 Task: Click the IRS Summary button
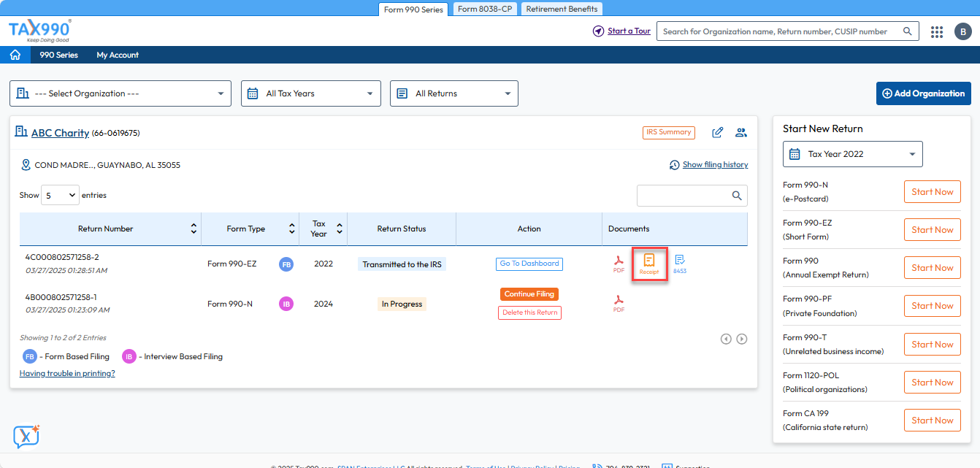[x=669, y=132]
